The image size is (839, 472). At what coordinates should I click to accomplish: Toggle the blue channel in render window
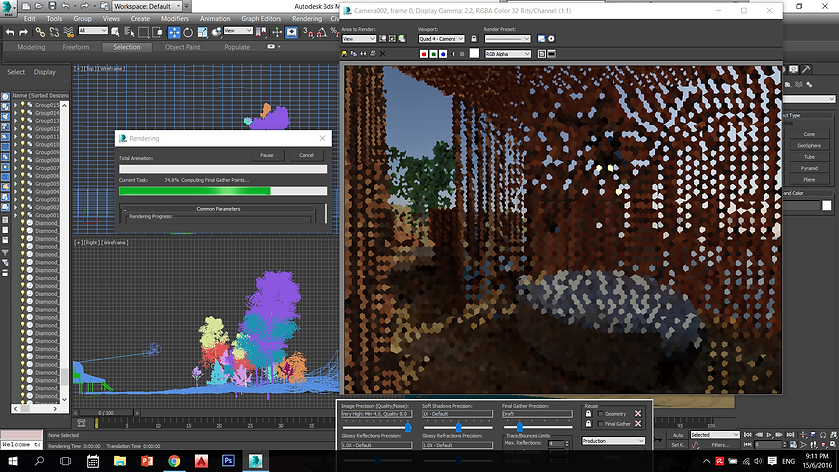(443, 54)
